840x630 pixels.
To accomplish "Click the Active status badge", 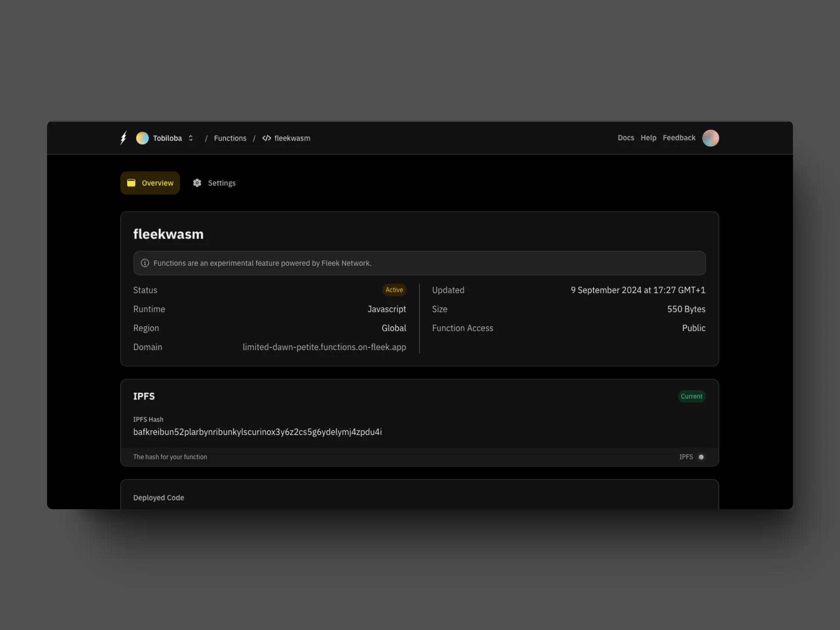I will click(x=394, y=290).
